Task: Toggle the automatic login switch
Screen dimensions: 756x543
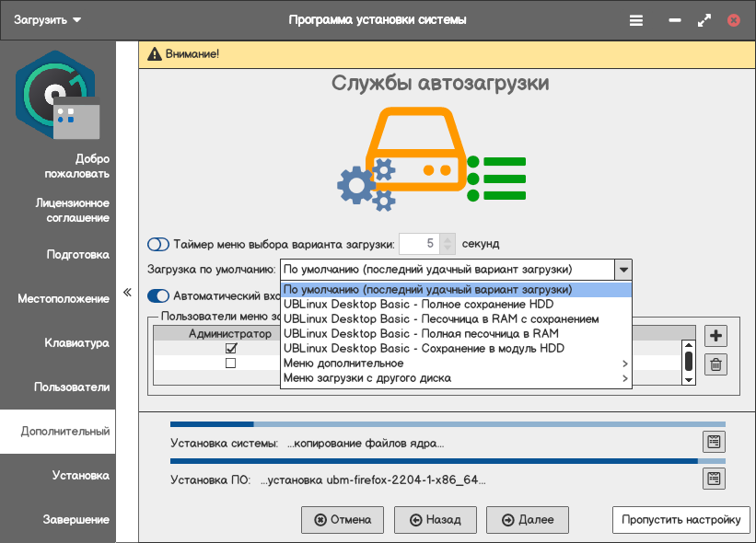Action: (x=158, y=296)
